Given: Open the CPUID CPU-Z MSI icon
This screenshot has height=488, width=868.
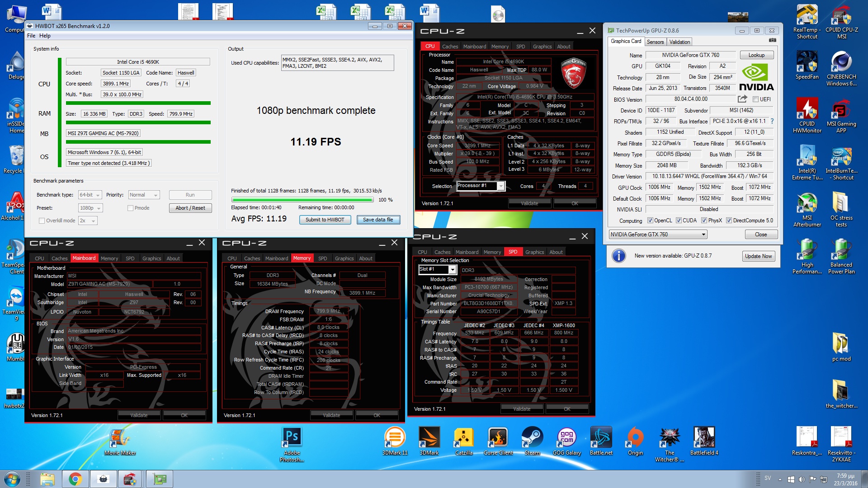Looking at the screenshot, I should [x=841, y=21].
